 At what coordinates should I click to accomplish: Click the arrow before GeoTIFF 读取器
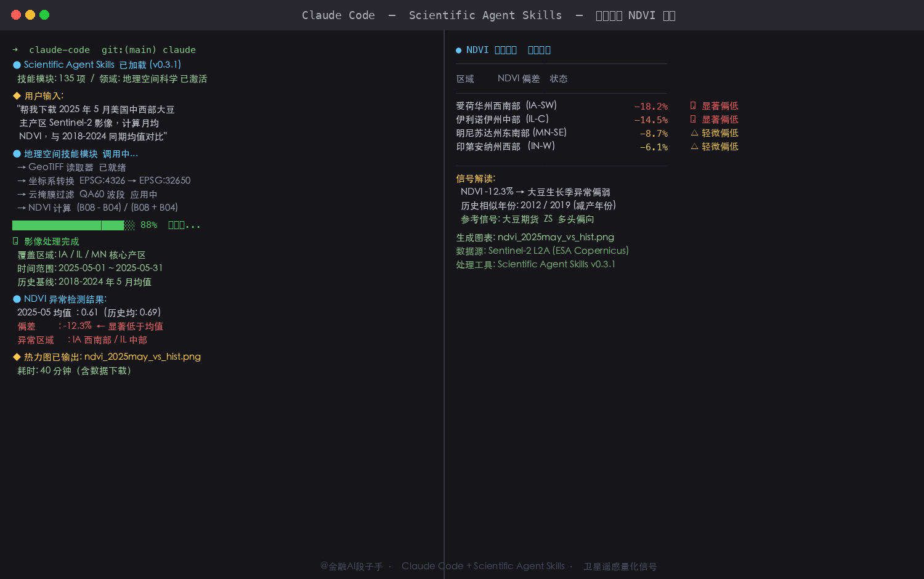(22, 168)
